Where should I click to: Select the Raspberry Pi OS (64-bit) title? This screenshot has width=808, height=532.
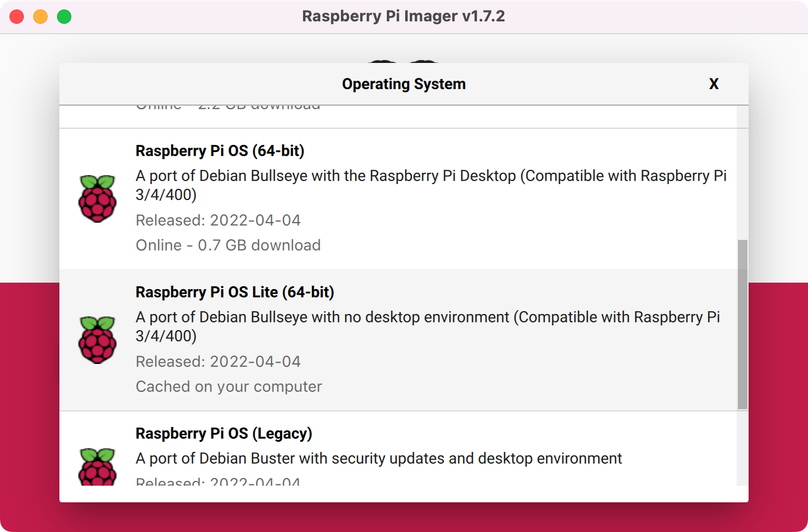(x=220, y=151)
